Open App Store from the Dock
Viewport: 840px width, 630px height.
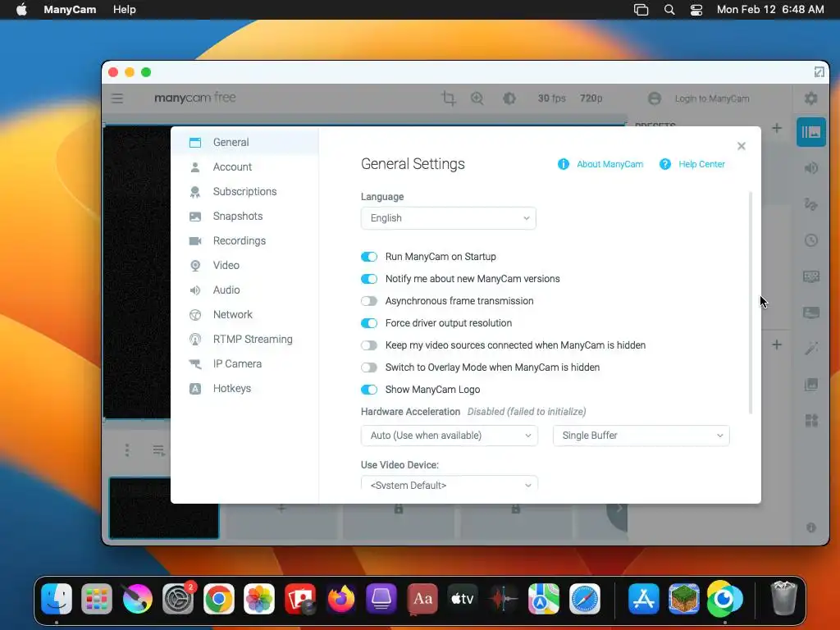pos(643,599)
